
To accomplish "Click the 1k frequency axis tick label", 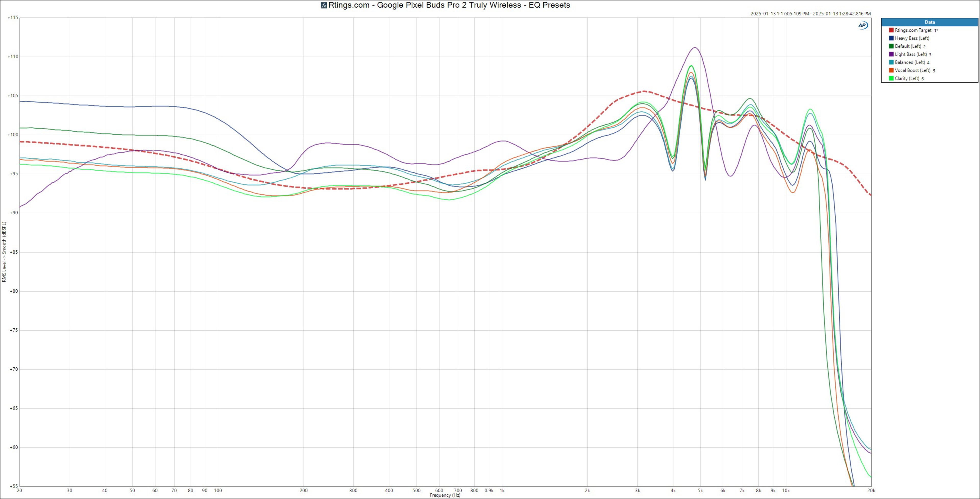I will point(502,491).
